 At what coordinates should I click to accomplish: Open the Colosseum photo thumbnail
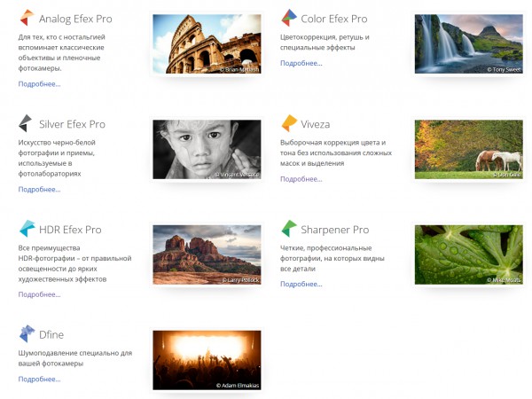point(207,43)
